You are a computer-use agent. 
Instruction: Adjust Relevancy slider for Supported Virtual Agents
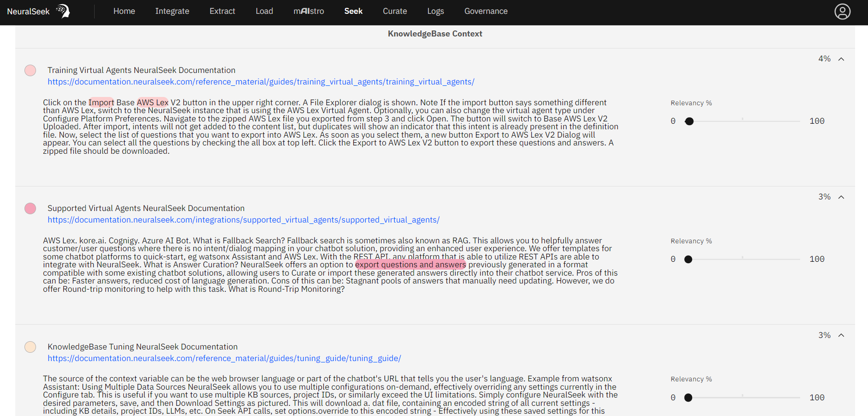688,259
